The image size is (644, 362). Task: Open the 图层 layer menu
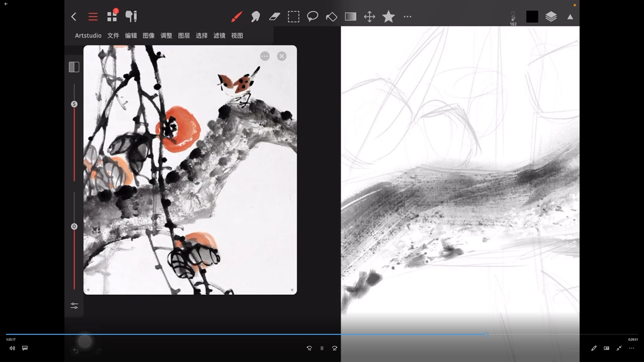[x=184, y=36]
